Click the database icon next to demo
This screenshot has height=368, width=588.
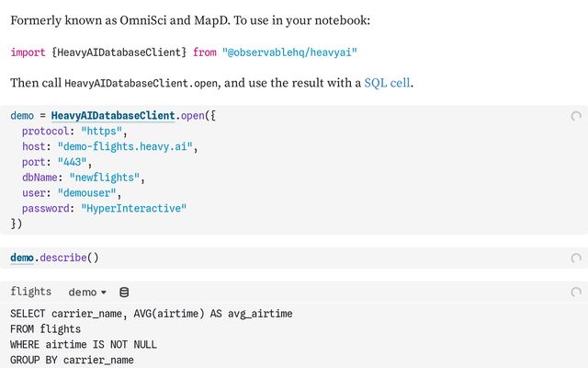(124, 293)
